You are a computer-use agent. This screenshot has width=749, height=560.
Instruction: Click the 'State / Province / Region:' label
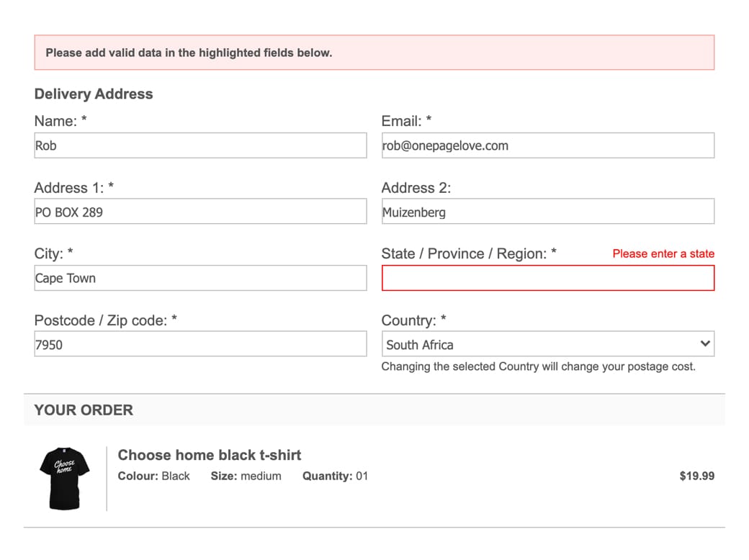[x=468, y=253]
